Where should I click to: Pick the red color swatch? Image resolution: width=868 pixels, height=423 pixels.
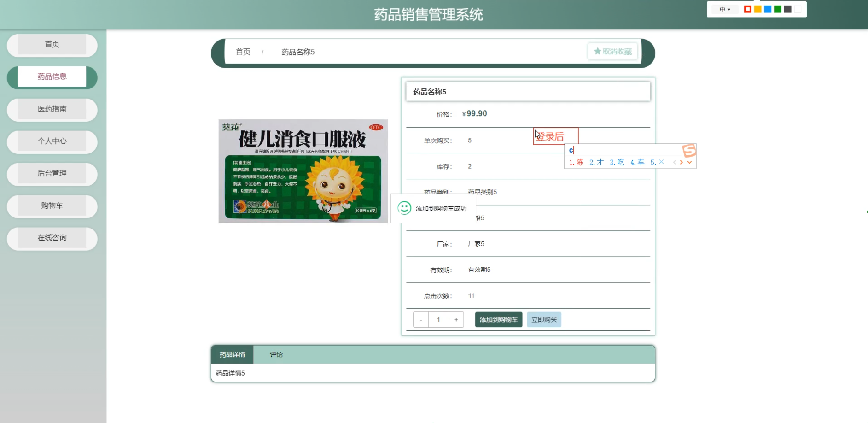(x=748, y=9)
